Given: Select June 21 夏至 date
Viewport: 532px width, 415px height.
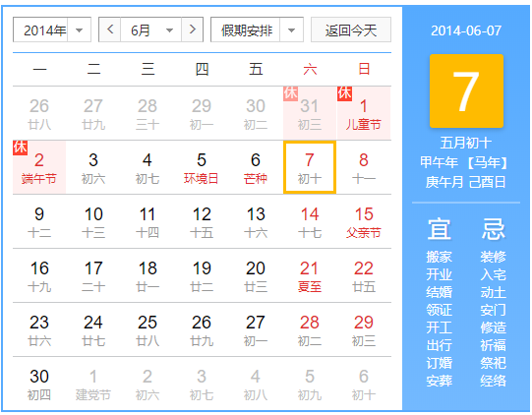Looking at the screenshot, I should point(310,275).
